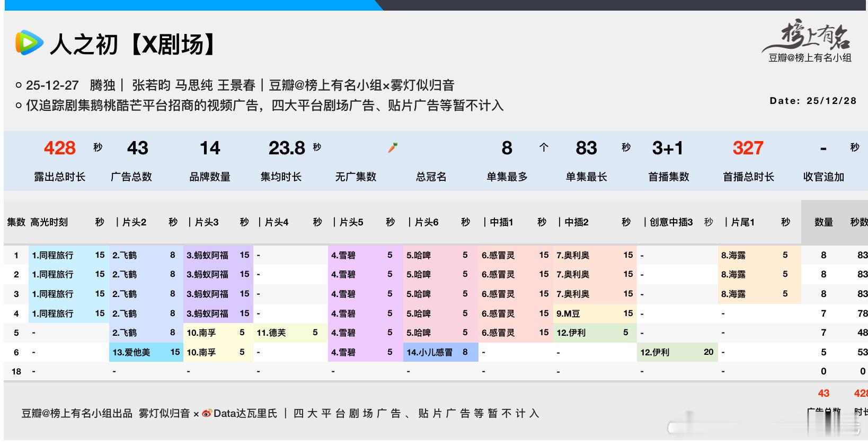Click the 广告总数 label
The width and height of the screenshot is (868, 445).
[131, 177]
